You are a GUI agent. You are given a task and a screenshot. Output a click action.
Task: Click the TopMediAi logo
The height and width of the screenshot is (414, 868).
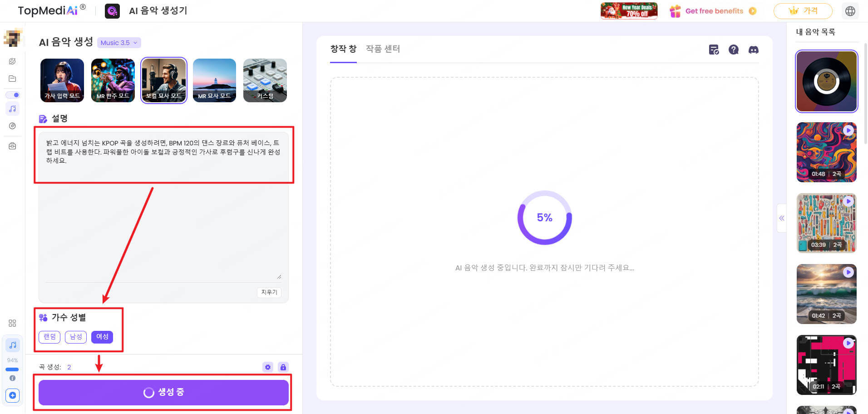coord(51,10)
